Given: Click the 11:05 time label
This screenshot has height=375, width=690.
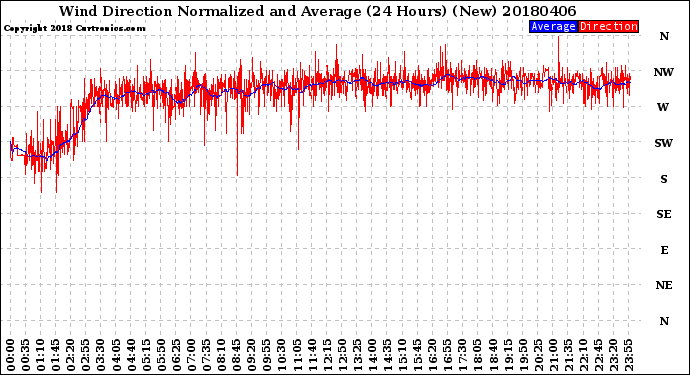Looking at the screenshot, I should point(297,355).
